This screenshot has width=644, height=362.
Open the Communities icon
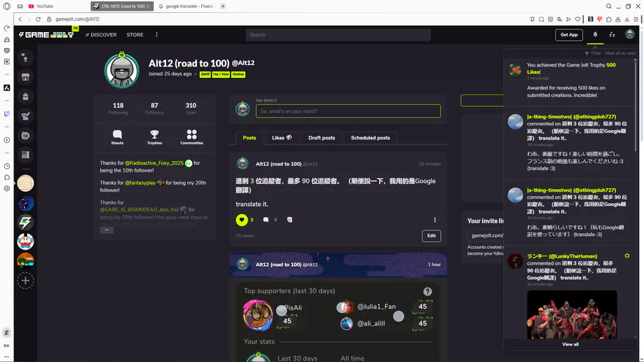tap(191, 137)
